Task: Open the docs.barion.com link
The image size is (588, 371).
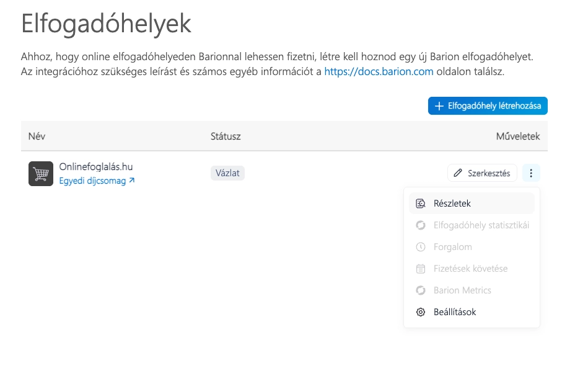Action: (x=379, y=72)
